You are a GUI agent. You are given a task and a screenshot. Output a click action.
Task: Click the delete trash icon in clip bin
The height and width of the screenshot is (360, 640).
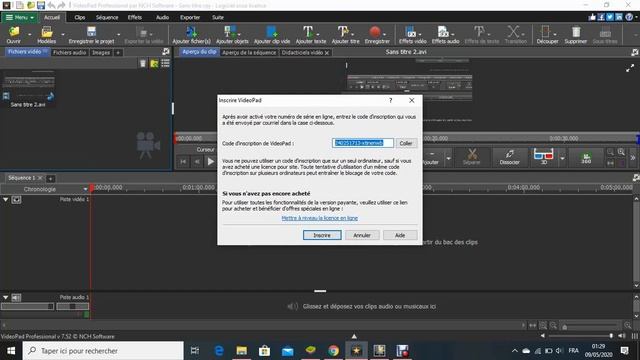pyautogui.click(x=143, y=63)
